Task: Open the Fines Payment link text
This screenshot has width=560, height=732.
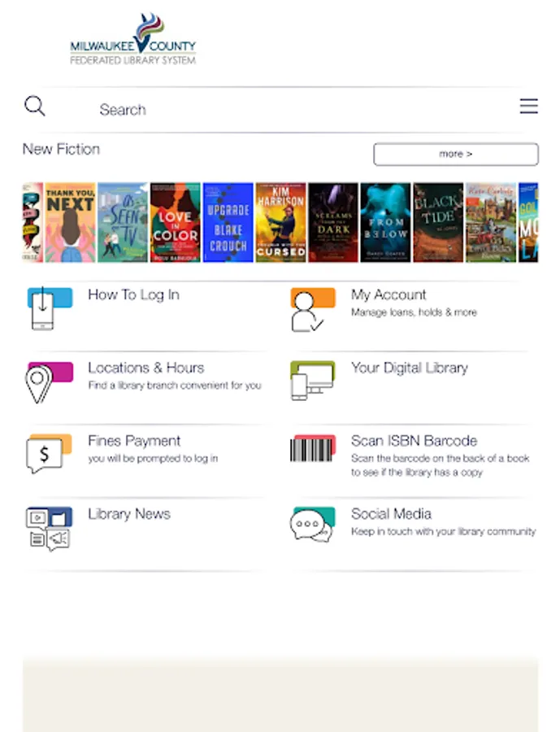Action: [134, 441]
